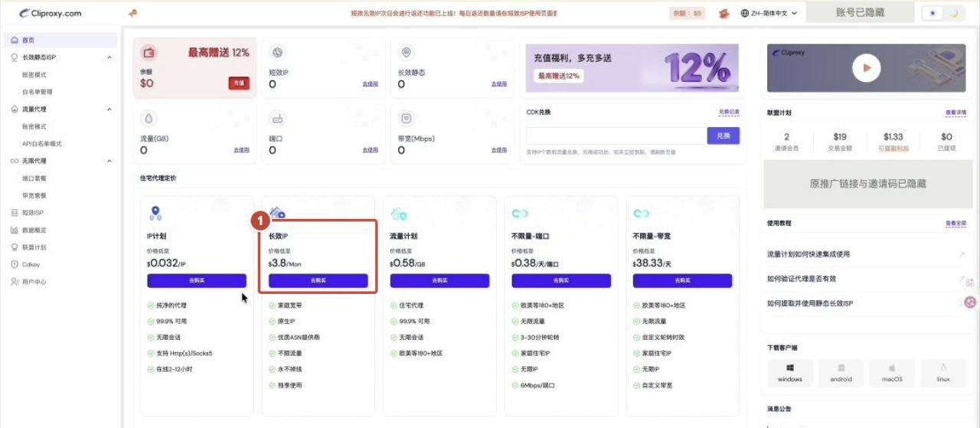This screenshot has width=980, height=428.
Task: Focus the CDK兑换 code input field
Action: pyautogui.click(x=616, y=136)
